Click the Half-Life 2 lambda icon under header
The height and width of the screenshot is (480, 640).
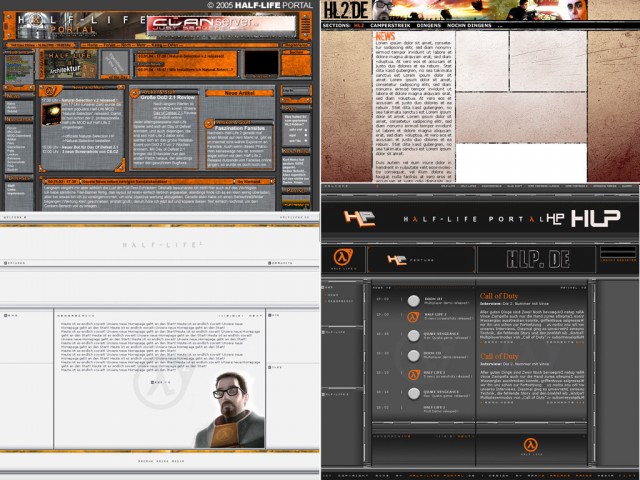343,258
